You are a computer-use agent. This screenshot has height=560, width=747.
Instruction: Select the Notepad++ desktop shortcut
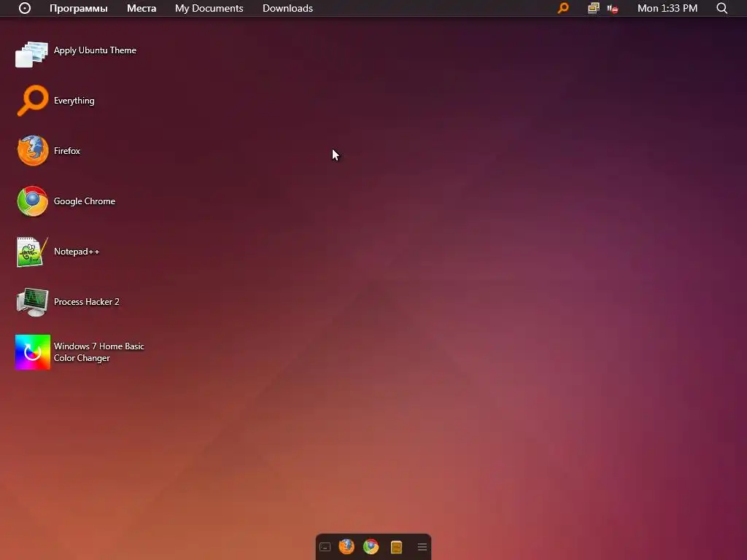(x=58, y=252)
